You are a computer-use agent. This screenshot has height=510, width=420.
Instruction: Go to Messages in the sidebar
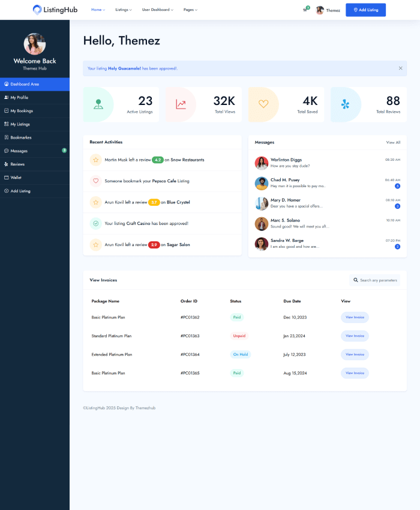coord(19,151)
